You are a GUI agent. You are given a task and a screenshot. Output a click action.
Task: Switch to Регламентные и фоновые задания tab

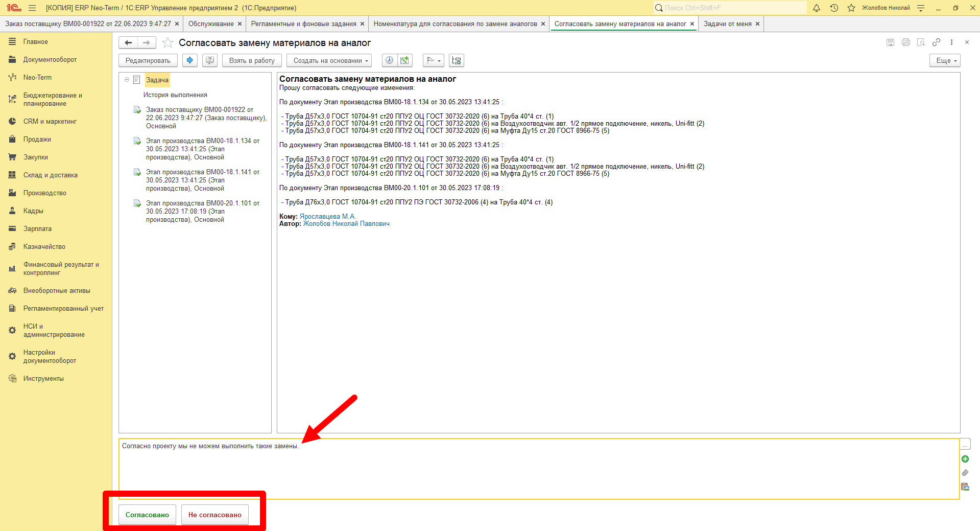point(304,24)
